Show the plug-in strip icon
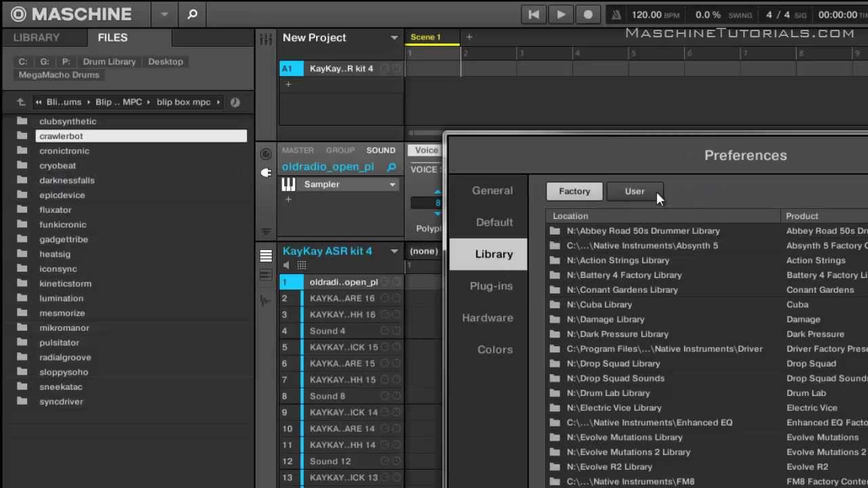 coord(266,172)
